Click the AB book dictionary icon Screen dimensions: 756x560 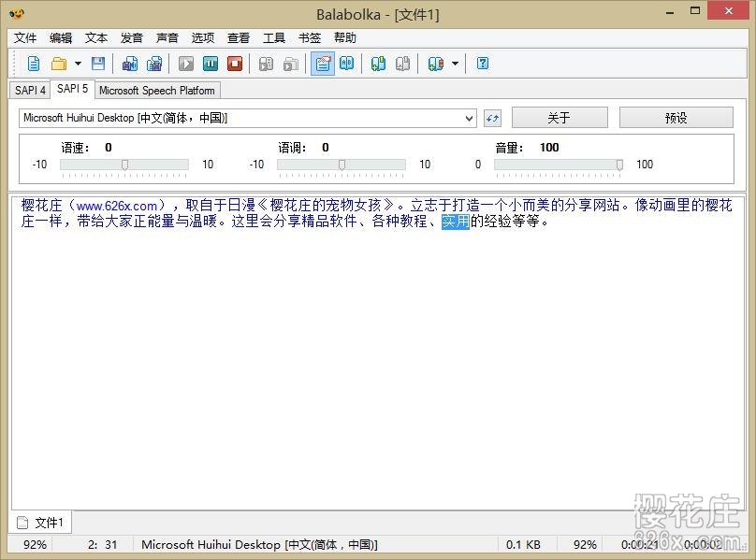(347, 64)
